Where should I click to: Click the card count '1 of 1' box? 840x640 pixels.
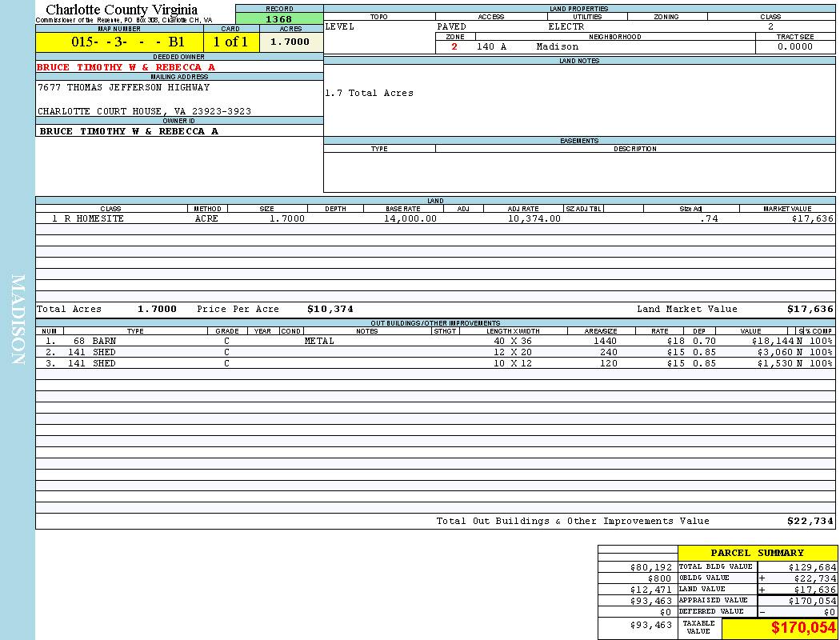(x=230, y=42)
